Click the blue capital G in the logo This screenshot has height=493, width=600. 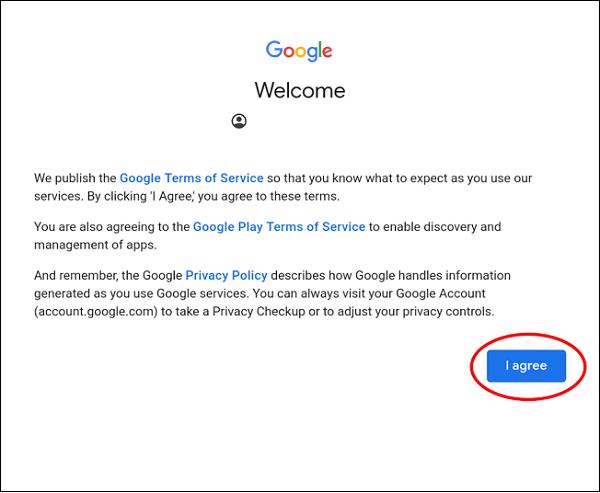tap(274, 49)
